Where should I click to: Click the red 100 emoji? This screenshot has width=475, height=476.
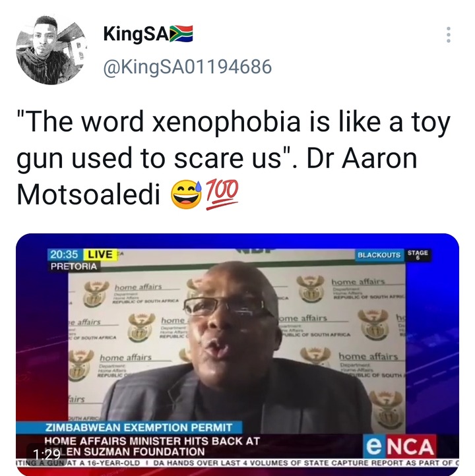pos(222,194)
